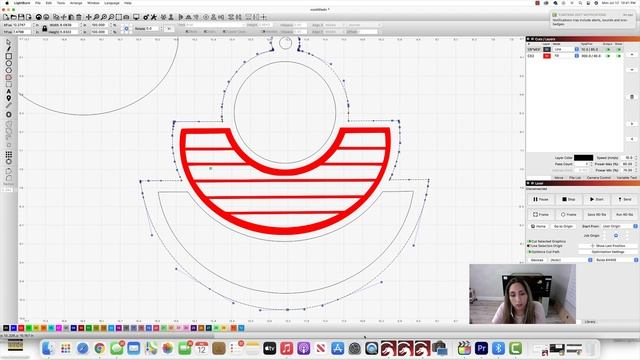Click the Start button
The width and height of the screenshot is (640, 360).
point(596,200)
